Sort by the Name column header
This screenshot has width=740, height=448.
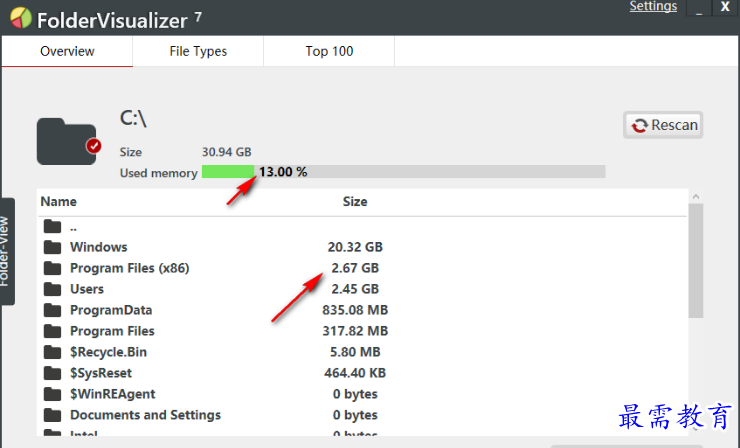(59, 202)
